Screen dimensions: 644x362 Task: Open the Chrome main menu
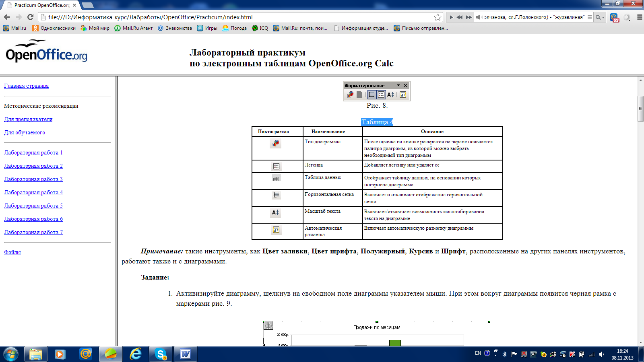click(x=640, y=17)
